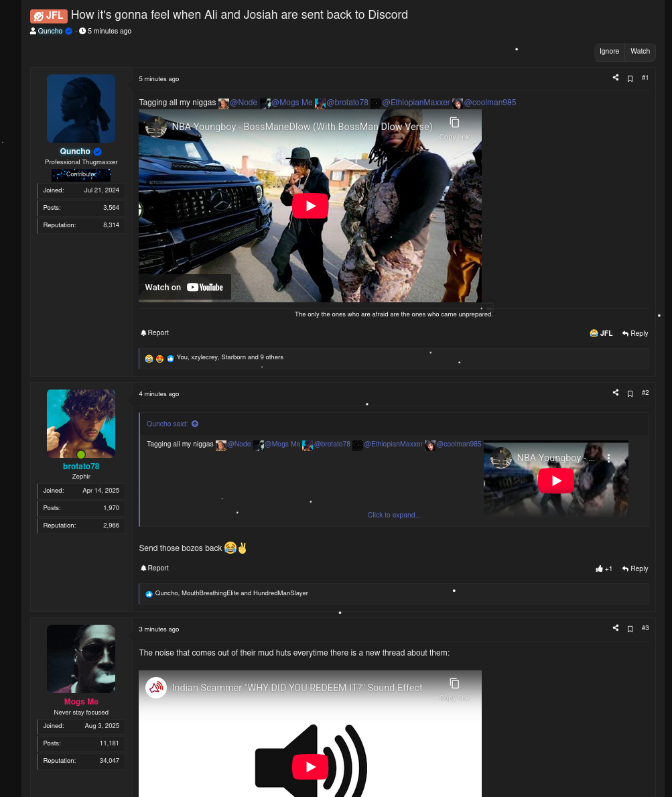
Task: Open the @EthiopianMaxxer mention in first post
Action: pyautogui.click(x=415, y=103)
